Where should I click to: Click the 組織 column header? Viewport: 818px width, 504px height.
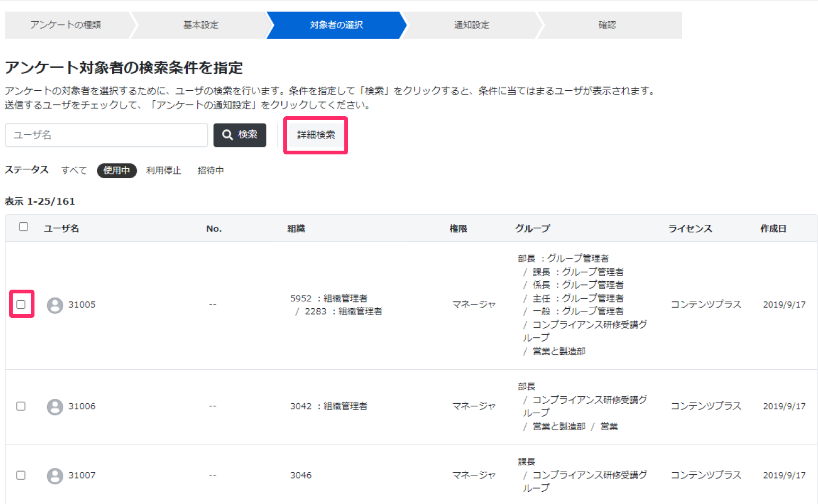[296, 229]
